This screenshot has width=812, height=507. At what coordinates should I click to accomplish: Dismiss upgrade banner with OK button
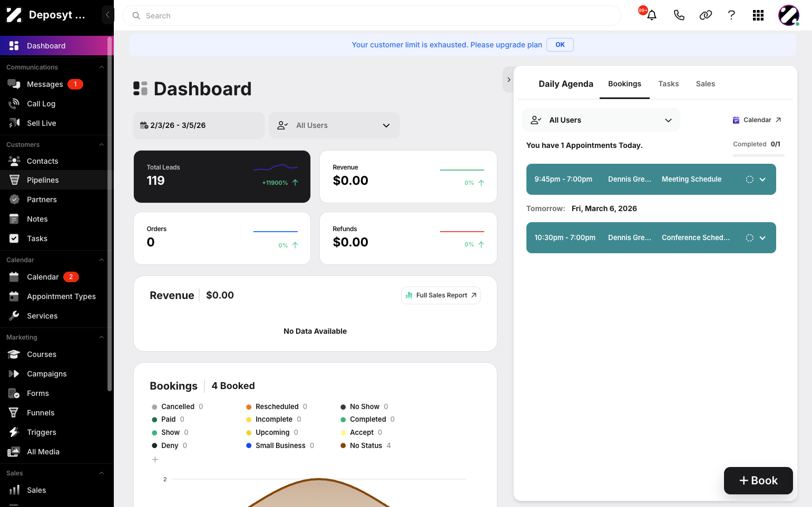[560, 45]
